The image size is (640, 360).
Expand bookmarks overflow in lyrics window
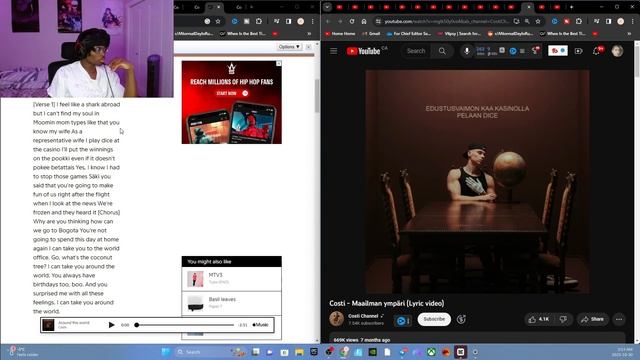[309, 33]
